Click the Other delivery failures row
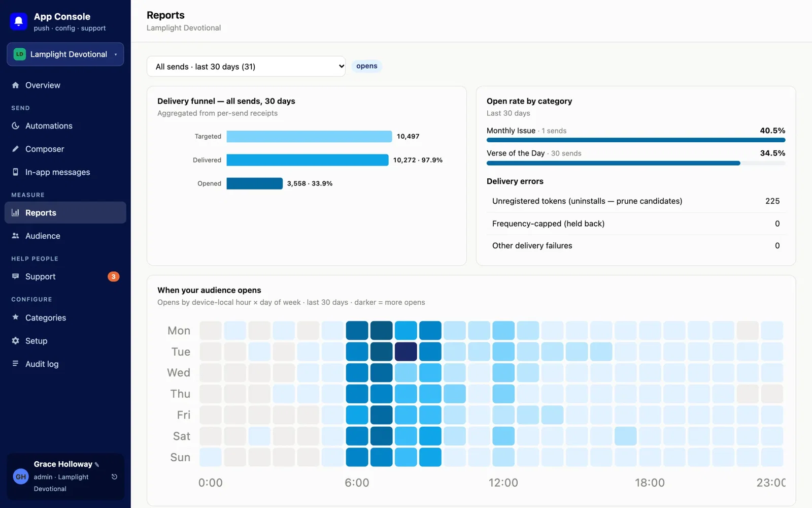 click(636, 245)
